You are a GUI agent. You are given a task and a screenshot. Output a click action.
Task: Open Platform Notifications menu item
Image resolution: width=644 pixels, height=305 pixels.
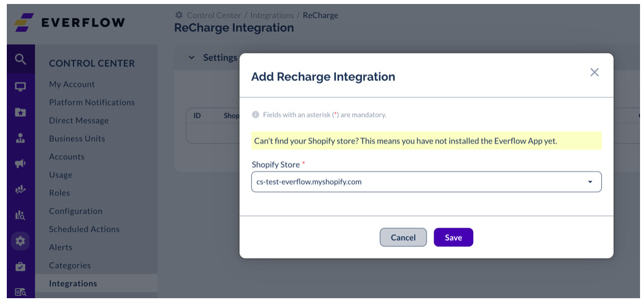92,102
